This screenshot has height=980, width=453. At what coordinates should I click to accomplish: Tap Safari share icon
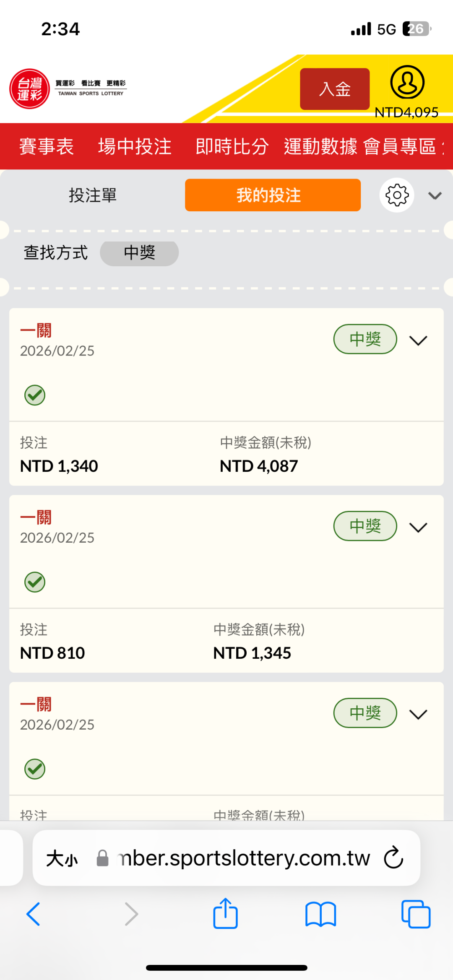click(226, 914)
